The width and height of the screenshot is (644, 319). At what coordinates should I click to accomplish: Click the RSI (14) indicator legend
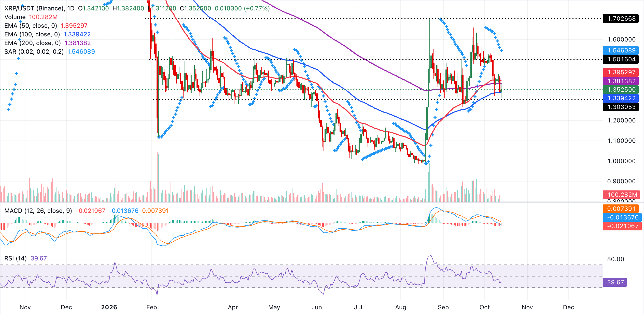pyautogui.click(x=25, y=258)
